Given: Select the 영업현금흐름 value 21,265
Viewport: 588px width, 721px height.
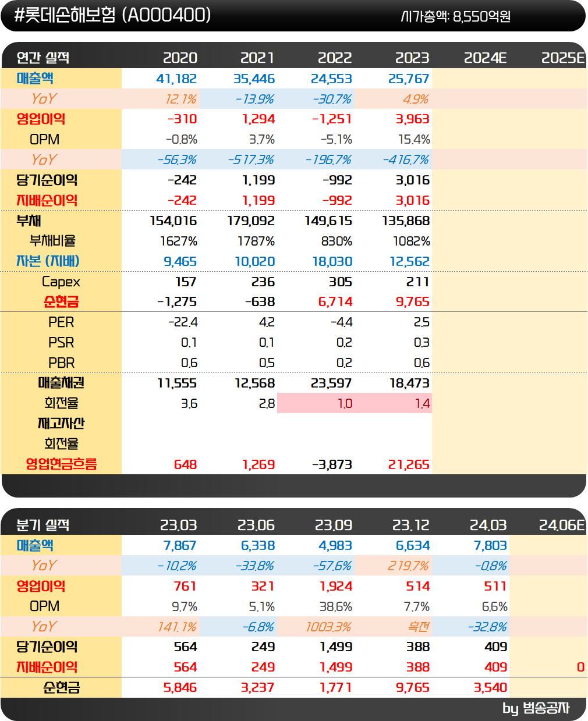Looking at the screenshot, I should [x=409, y=464].
